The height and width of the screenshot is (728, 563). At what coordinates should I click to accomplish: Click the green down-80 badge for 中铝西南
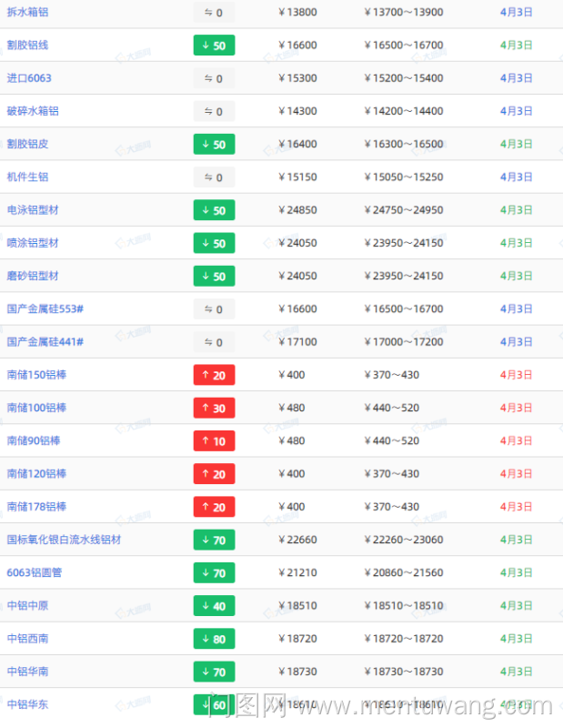click(x=214, y=639)
